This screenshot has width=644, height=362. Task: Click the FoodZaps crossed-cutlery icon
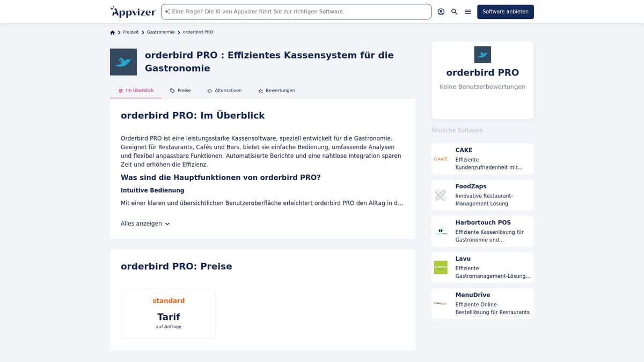click(x=440, y=195)
